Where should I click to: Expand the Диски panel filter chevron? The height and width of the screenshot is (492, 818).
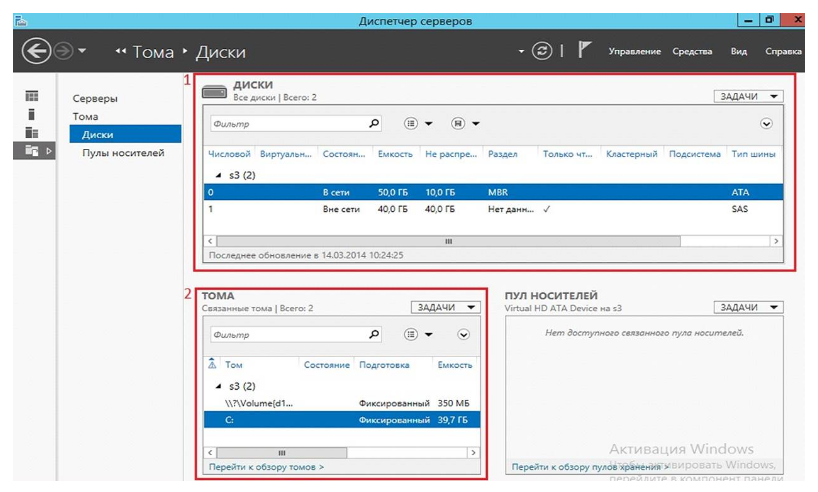pos(766,124)
